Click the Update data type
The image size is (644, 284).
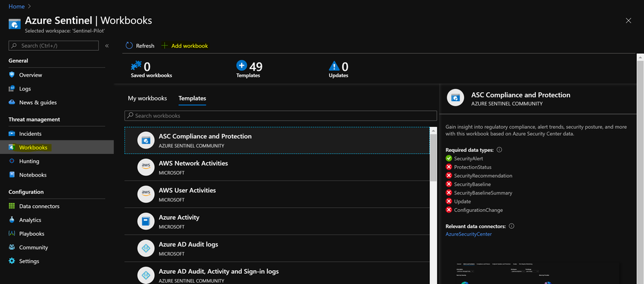pos(462,202)
